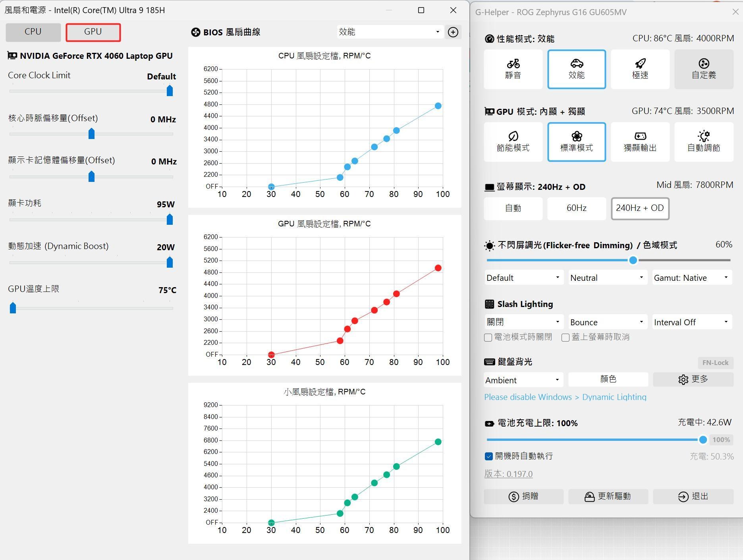Choose the 自定義 custom performance mode
This screenshot has width=743, height=560.
pos(703,69)
